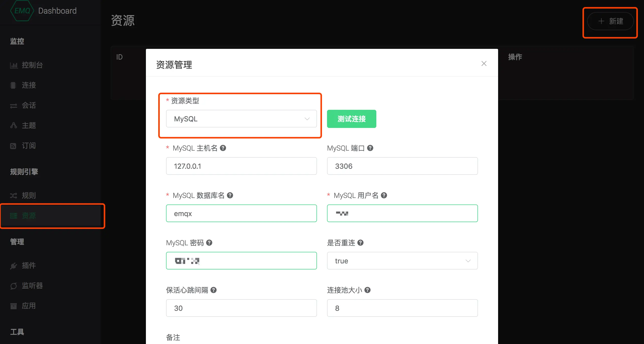Click the help icon beside MySQL 主机名
Image resolution: width=644 pixels, height=344 pixels.
(x=223, y=148)
